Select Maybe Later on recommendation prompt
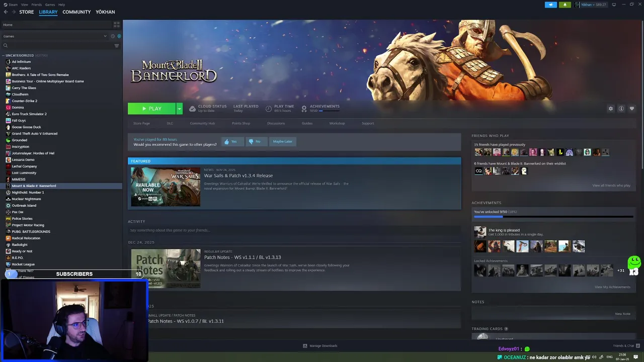Image resolution: width=644 pixels, height=362 pixels. [x=282, y=141]
